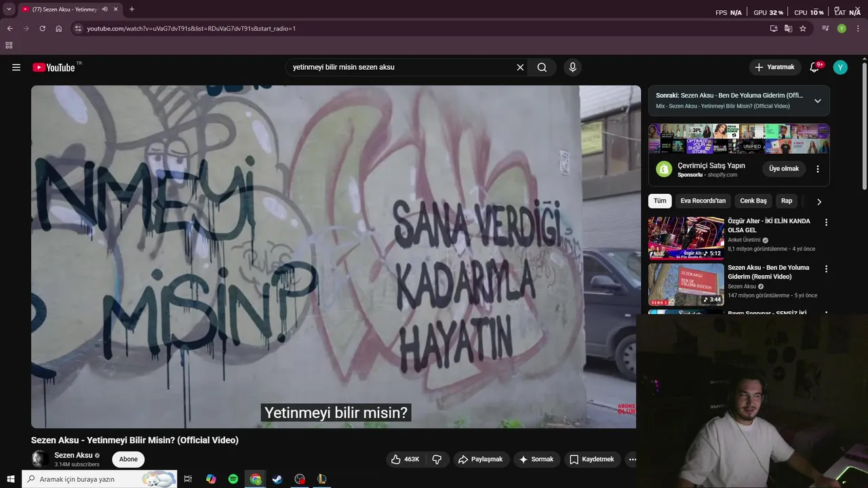
Task: Close the Sezen Aksu browser tab
Action: pos(116,9)
